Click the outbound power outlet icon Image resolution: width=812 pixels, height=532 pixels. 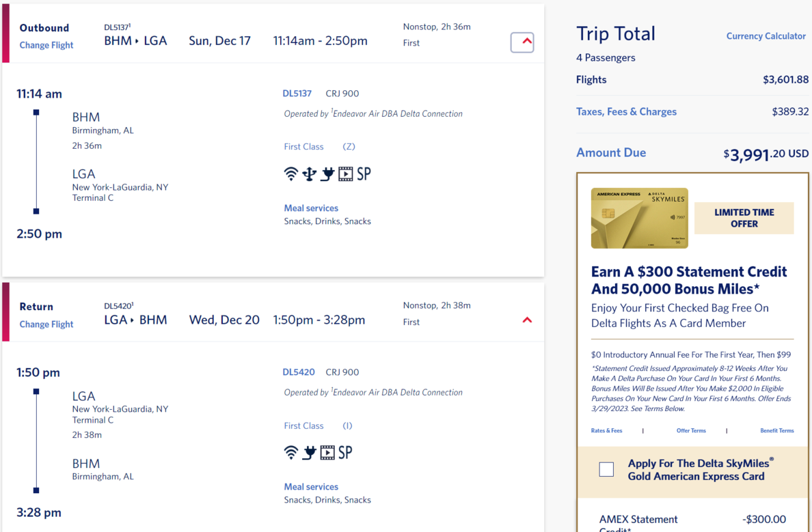[x=327, y=174]
